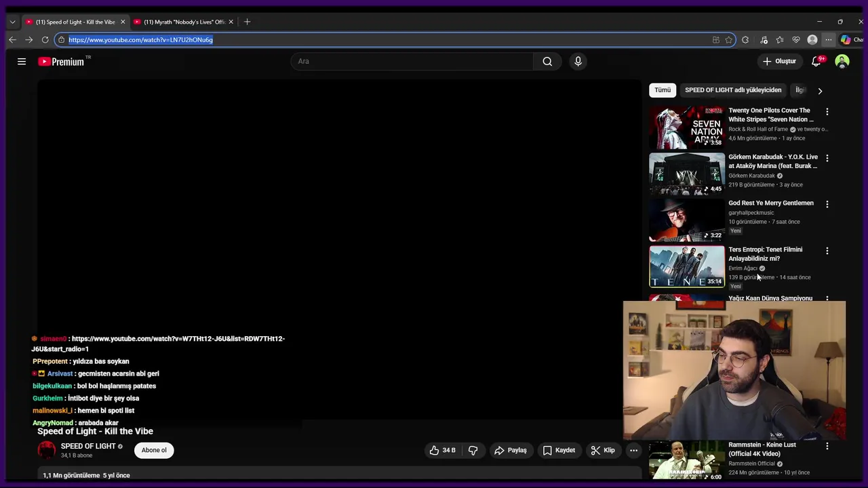Click the 1,1 Mn görüntüleme 5 yıl önce text
The image size is (868, 488).
point(86,475)
